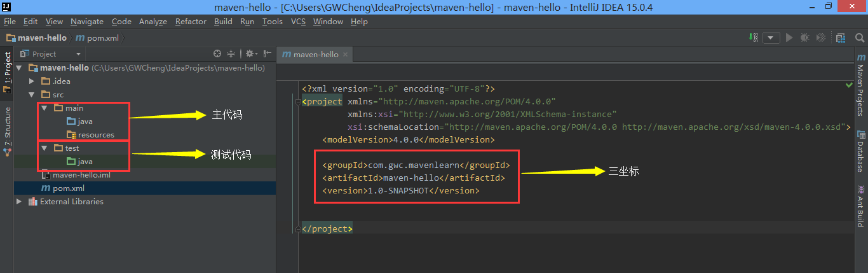This screenshot has height=273, width=868.
Task: Click the modelVersion line in editor
Action: pyautogui.click(x=409, y=139)
